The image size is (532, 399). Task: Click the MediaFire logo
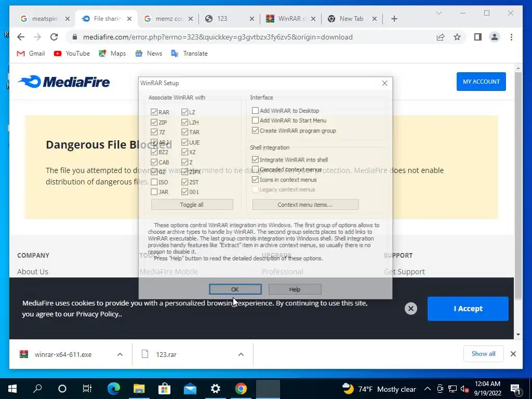click(64, 82)
